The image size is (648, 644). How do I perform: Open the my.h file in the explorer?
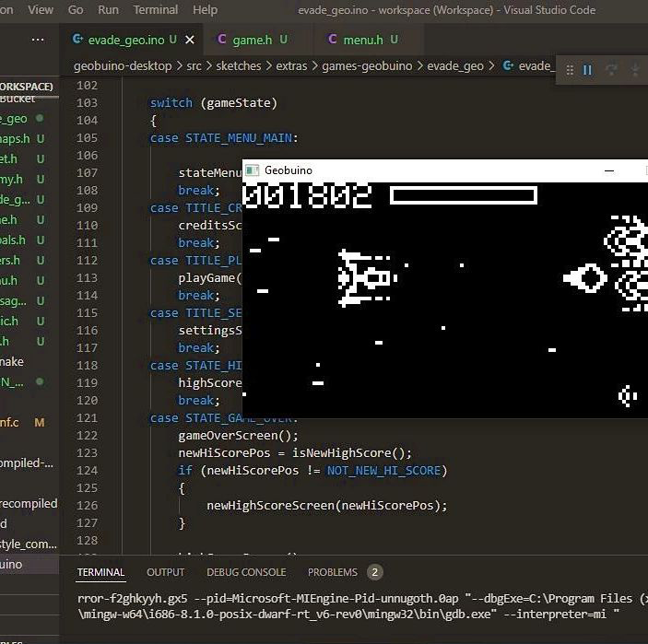12,180
